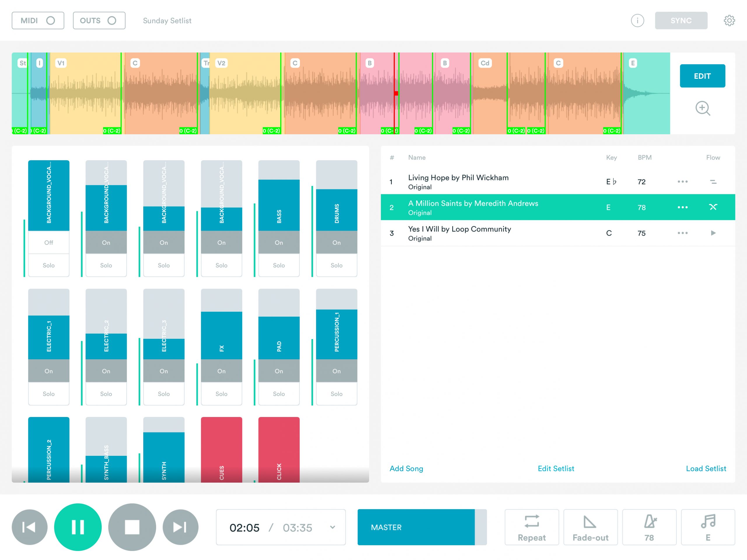
Task: Open settings via the gear icon
Action: click(x=729, y=21)
